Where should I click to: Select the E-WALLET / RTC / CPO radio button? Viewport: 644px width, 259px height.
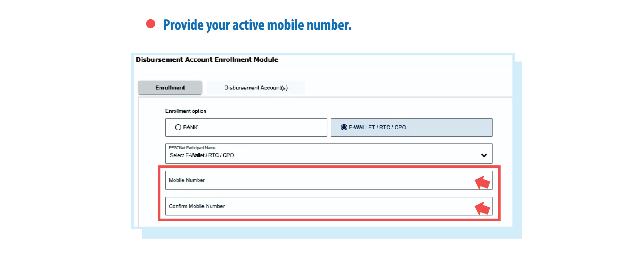(x=344, y=127)
